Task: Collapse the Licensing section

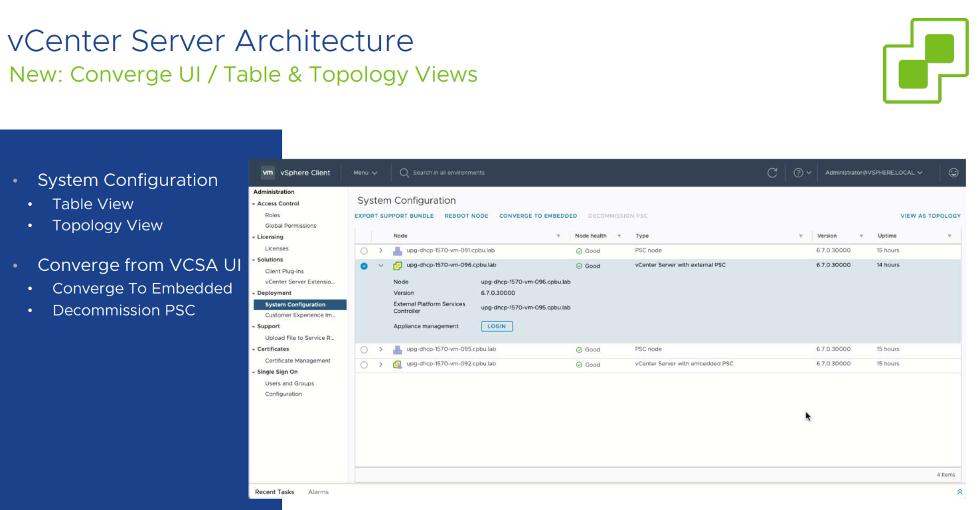Action: point(254,237)
